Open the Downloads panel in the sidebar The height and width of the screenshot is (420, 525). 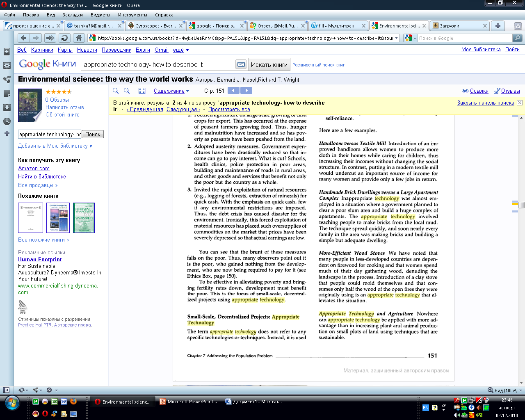pos(7,107)
